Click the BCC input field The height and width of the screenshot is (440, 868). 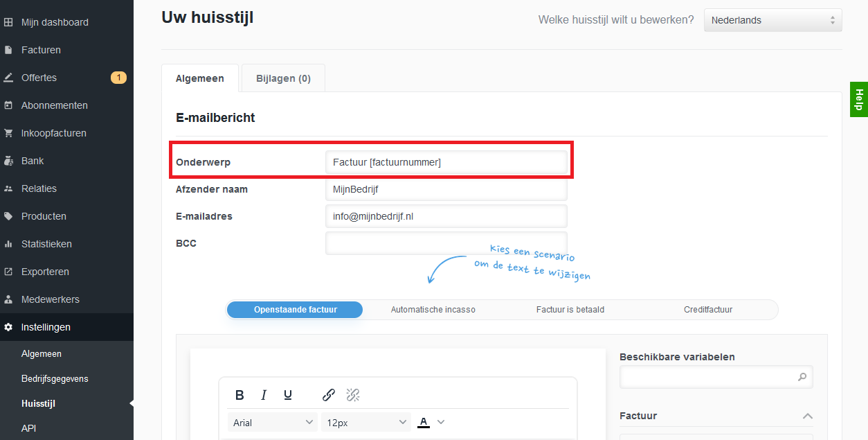(446, 243)
